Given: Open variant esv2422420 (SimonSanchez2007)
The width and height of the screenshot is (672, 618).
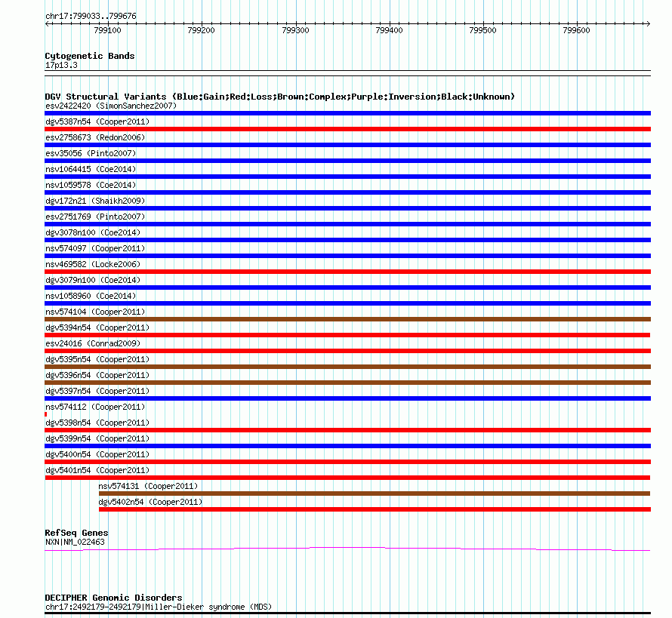Looking at the screenshot, I should [111, 106].
